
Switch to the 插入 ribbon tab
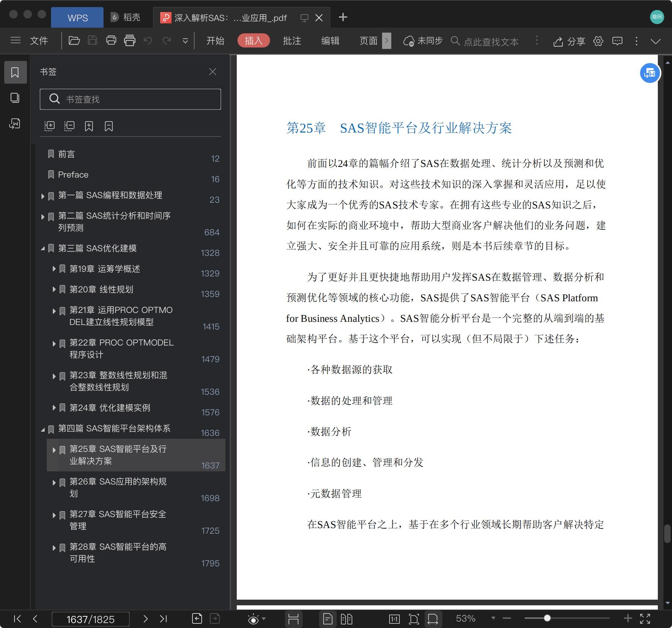(x=253, y=40)
